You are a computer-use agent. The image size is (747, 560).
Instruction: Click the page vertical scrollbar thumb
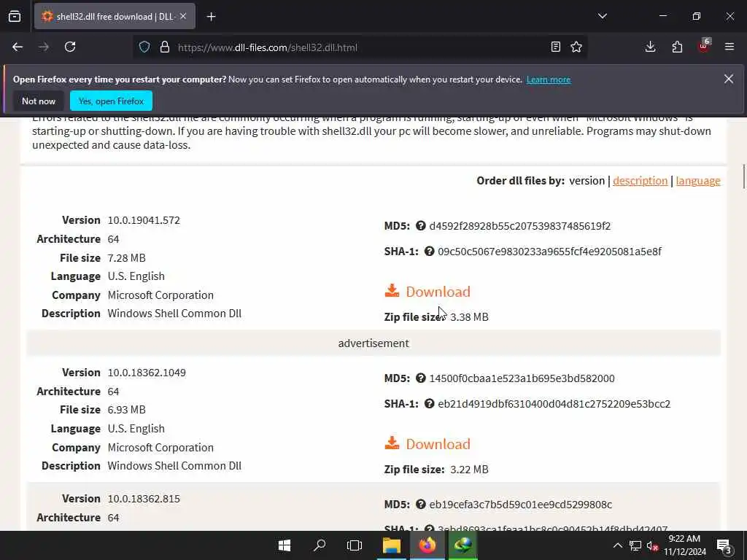(743, 176)
